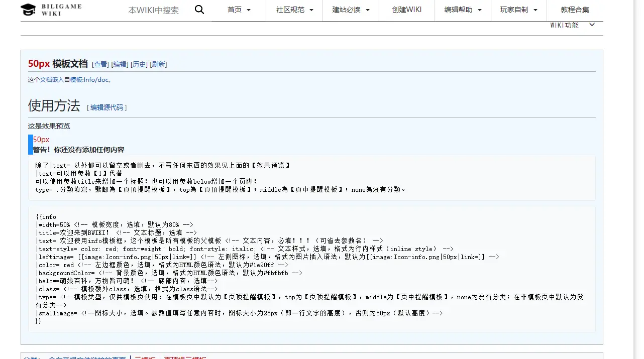Click the 编辑 link in the doc header
Image resolution: width=644 pixels, height=359 pixels.
(x=120, y=64)
